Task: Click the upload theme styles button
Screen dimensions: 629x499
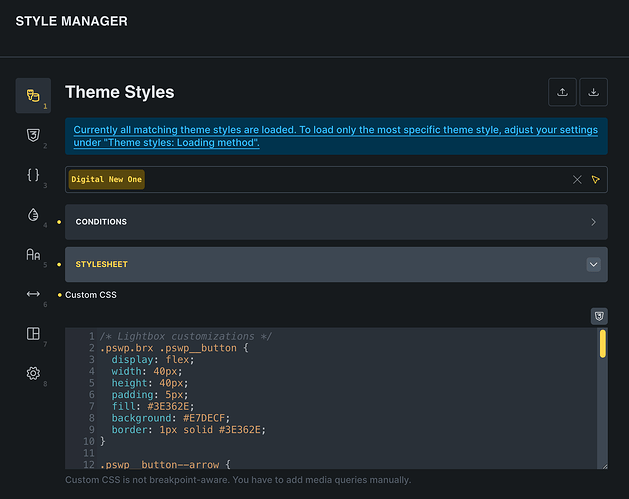Action: (x=562, y=92)
